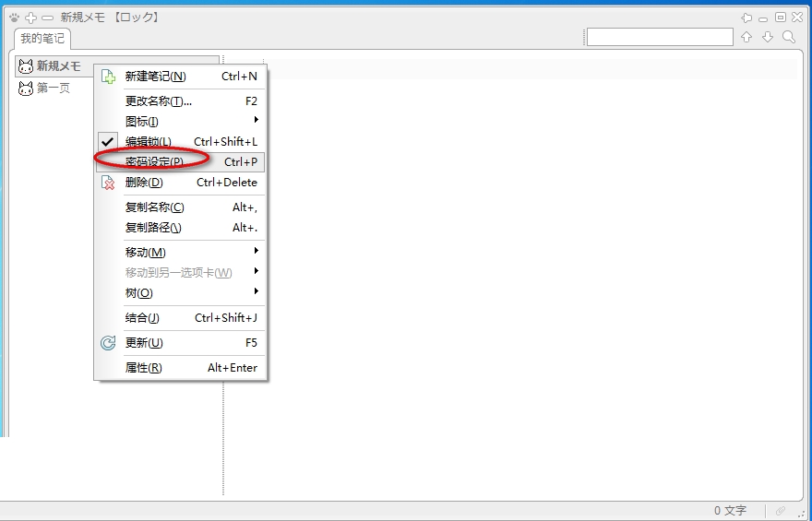Click the plus icon beside the paw
This screenshot has width=812, height=521.
(x=31, y=18)
